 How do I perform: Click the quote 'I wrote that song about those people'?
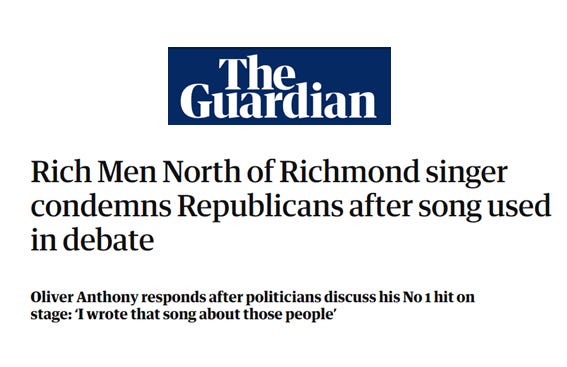pos(205,314)
